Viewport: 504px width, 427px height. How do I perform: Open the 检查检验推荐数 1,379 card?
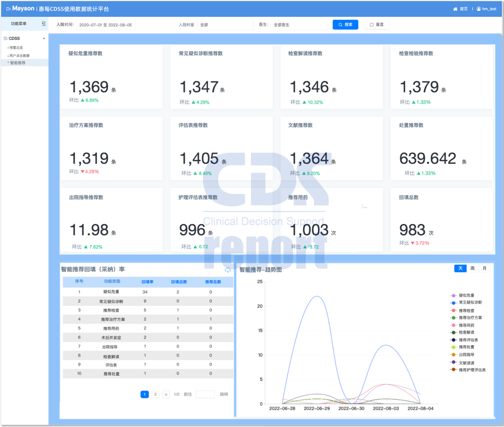click(442, 76)
